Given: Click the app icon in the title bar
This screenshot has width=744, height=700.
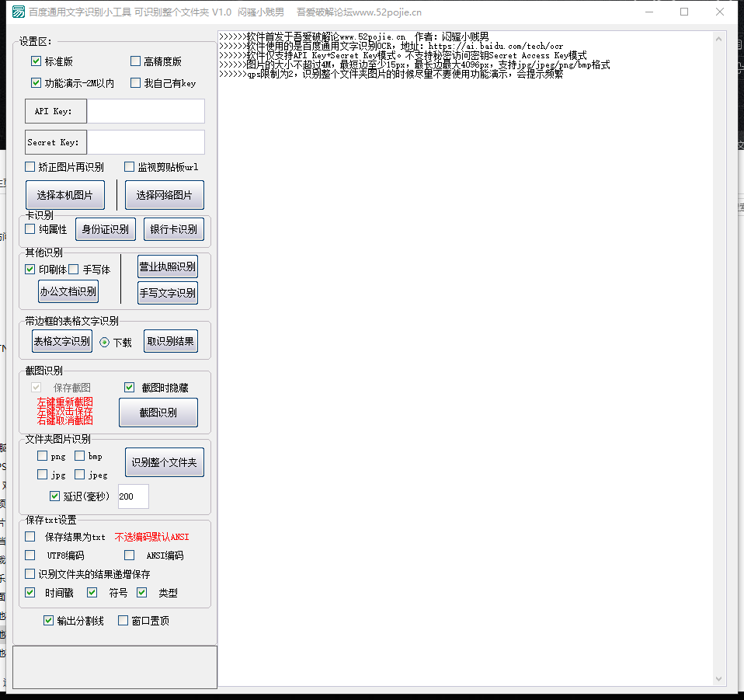Looking at the screenshot, I should tap(16, 12).
